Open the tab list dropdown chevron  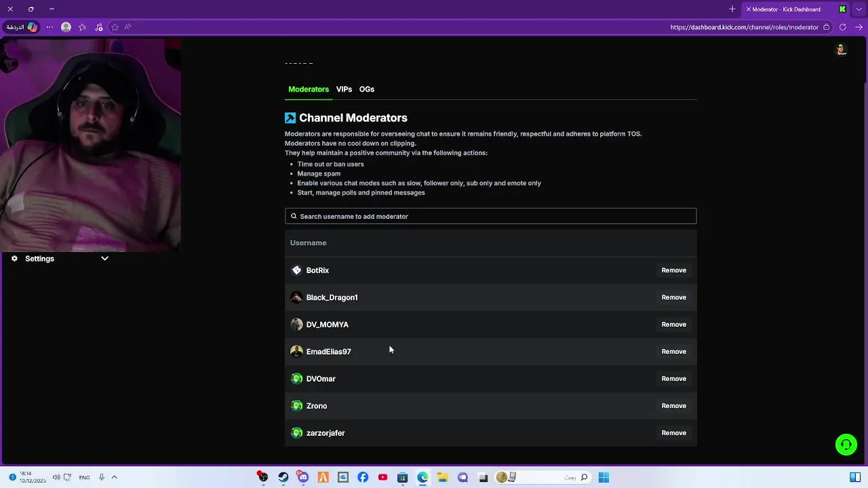click(x=859, y=9)
